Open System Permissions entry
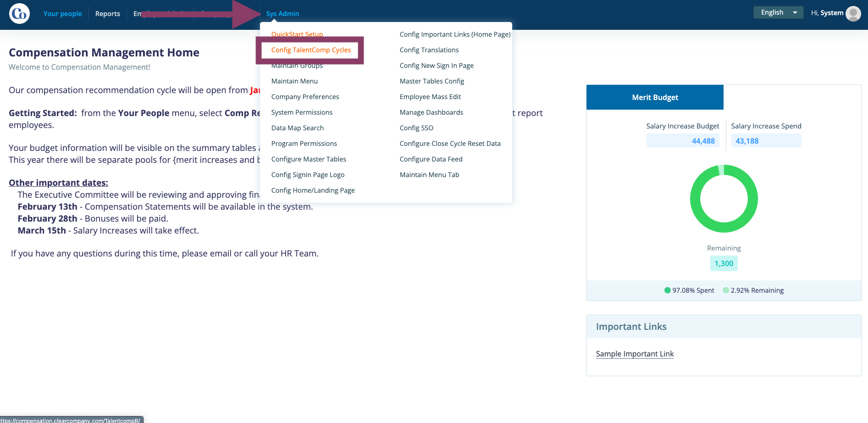This screenshot has width=868, height=423. [302, 112]
